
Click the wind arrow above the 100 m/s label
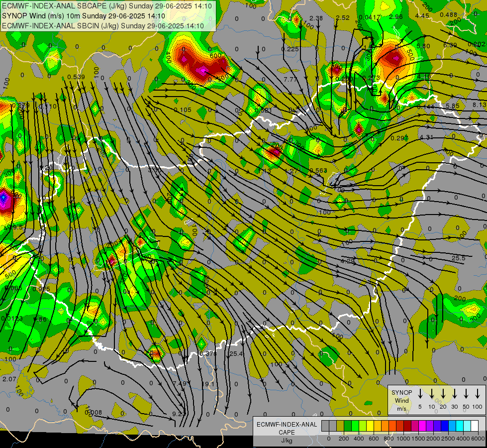478,393
